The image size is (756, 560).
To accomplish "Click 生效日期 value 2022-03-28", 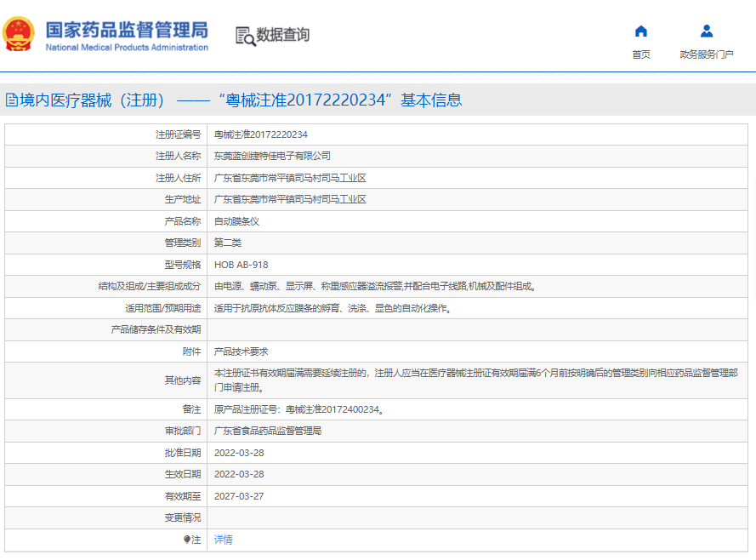I will 239,474.
